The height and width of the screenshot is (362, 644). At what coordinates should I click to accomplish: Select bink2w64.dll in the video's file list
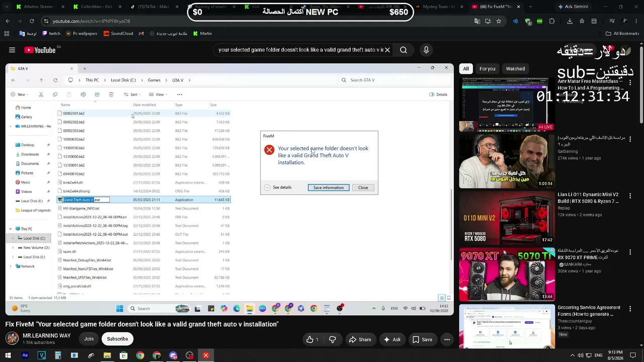[x=143, y=183]
